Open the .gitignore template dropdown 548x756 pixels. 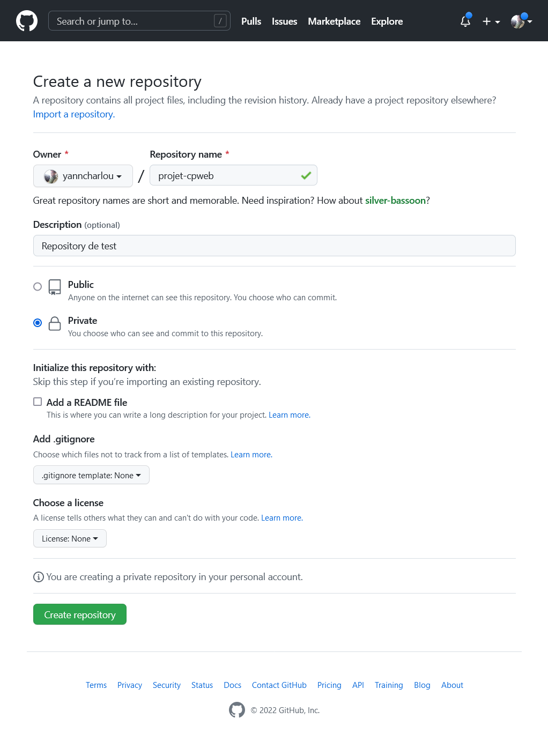click(91, 475)
